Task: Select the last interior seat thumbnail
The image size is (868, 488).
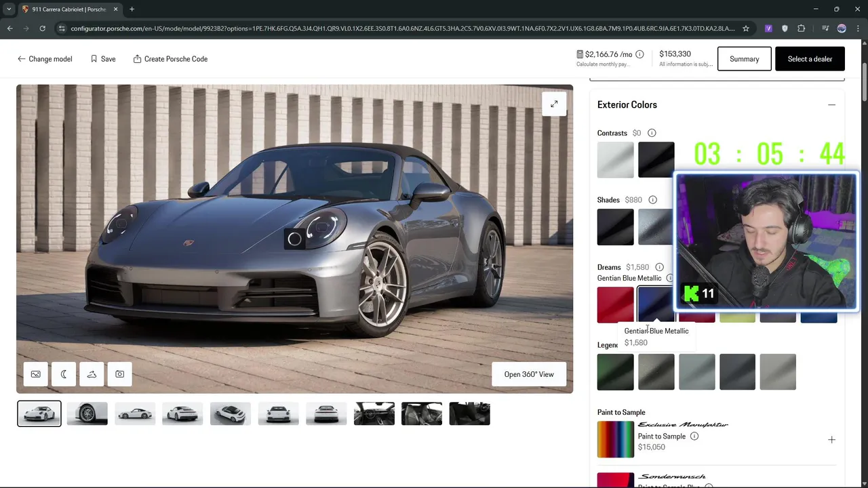Action: [x=469, y=414]
